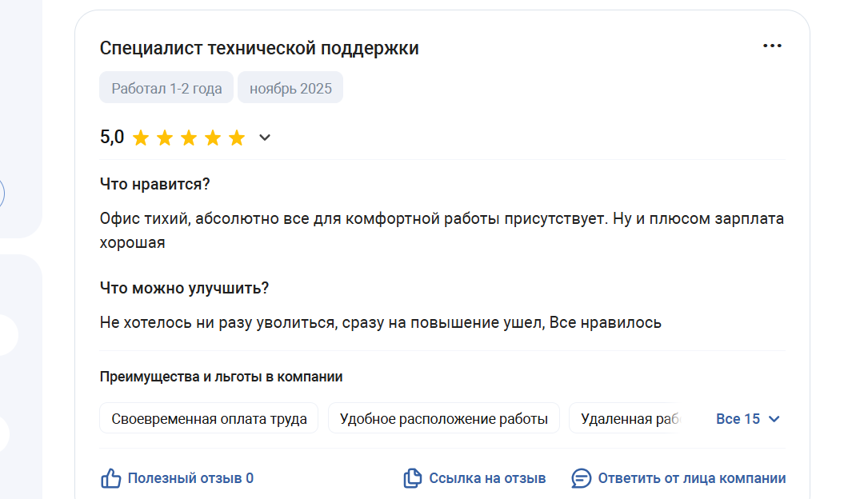The width and height of the screenshot is (868, 499).
Task: Click the 'Удобное расположение работы' benefit chip
Action: tap(443, 418)
